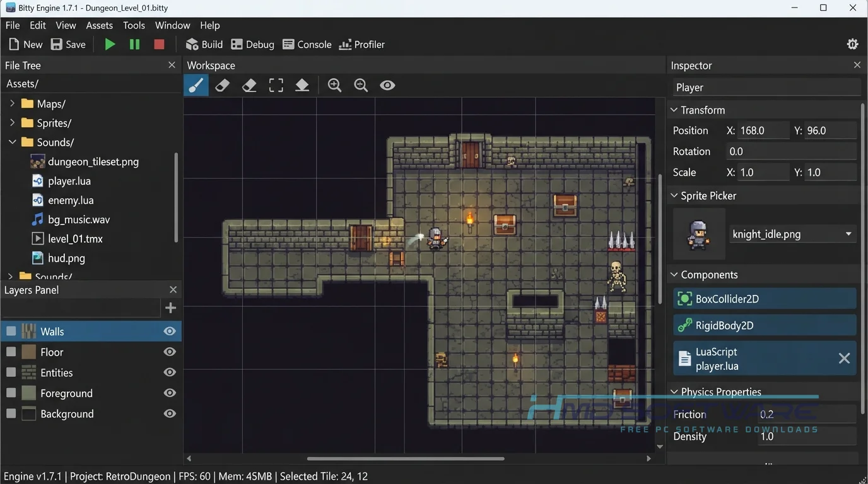Activate the dashed selection marquee tool

[276, 85]
